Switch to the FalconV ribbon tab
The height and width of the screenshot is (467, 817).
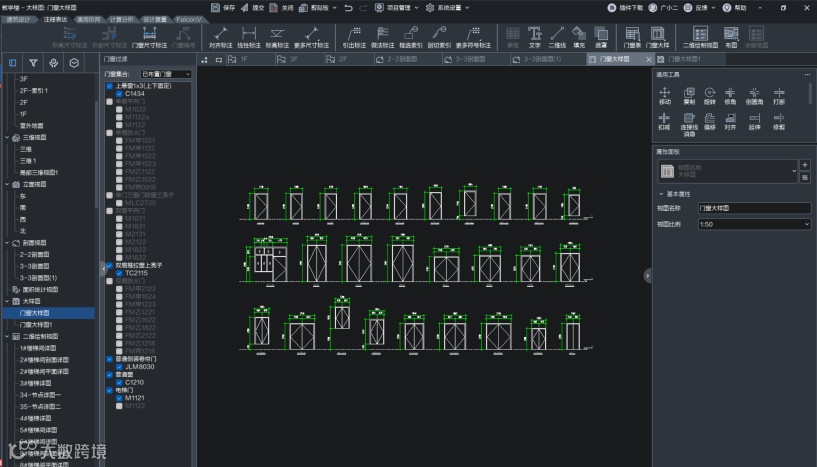189,19
